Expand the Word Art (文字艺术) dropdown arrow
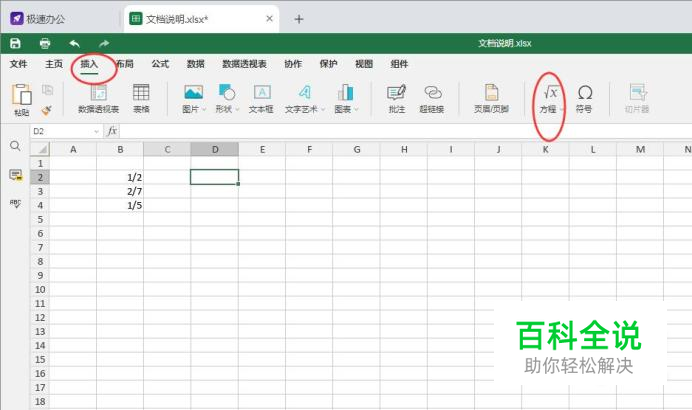Image resolution: width=692 pixels, height=410 pixels. click(323, 109)
